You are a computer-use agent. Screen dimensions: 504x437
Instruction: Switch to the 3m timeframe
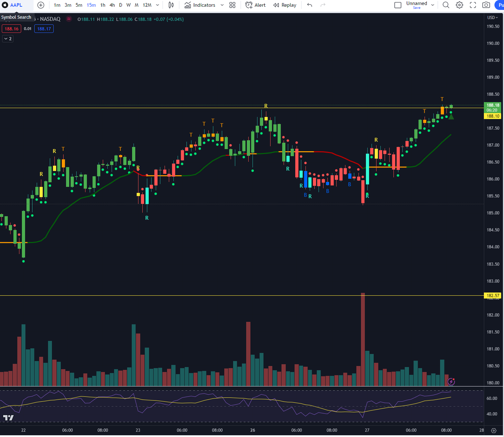pyautogui.click(x=68, y=5)
